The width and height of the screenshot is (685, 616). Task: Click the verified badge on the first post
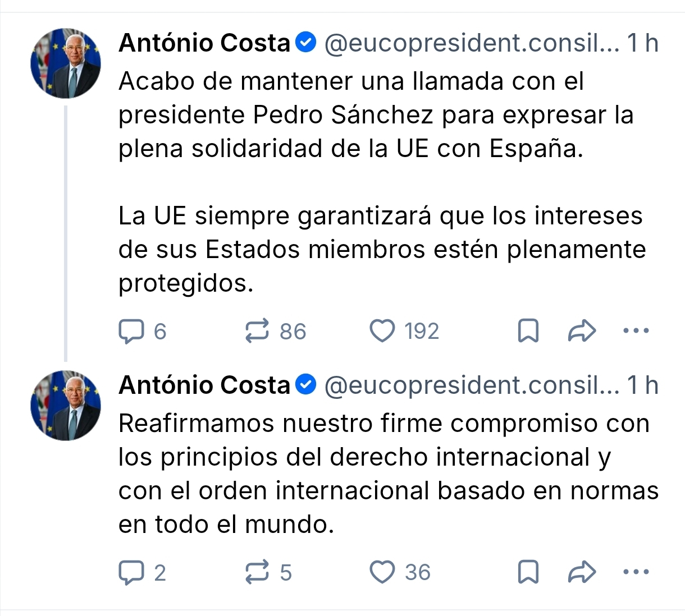coord(306,43)
